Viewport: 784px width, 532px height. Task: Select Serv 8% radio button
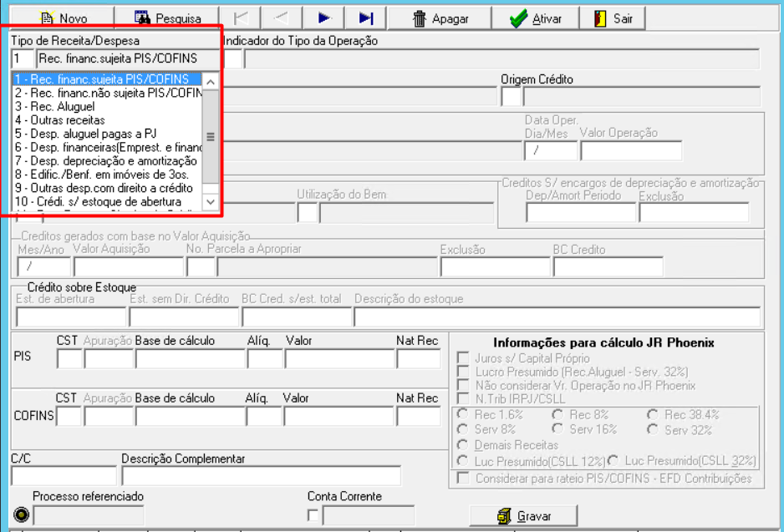click(x=462, y=429)
